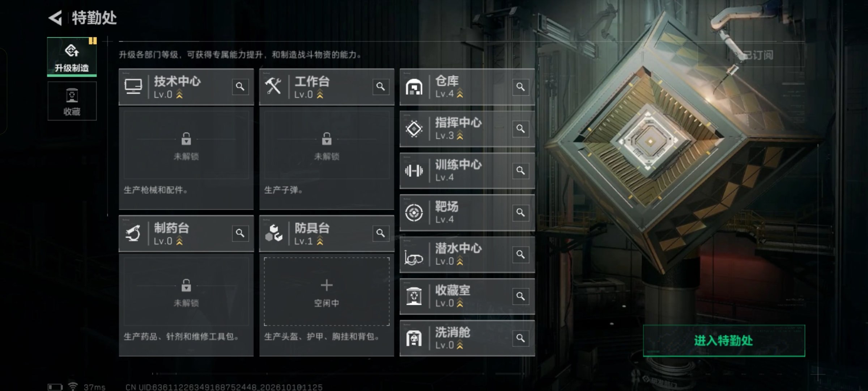This screenshot has height=391, width=868.
Task: Switch to the 升级制造 tab
Action: pyautogui.click(x=72, y=57)
